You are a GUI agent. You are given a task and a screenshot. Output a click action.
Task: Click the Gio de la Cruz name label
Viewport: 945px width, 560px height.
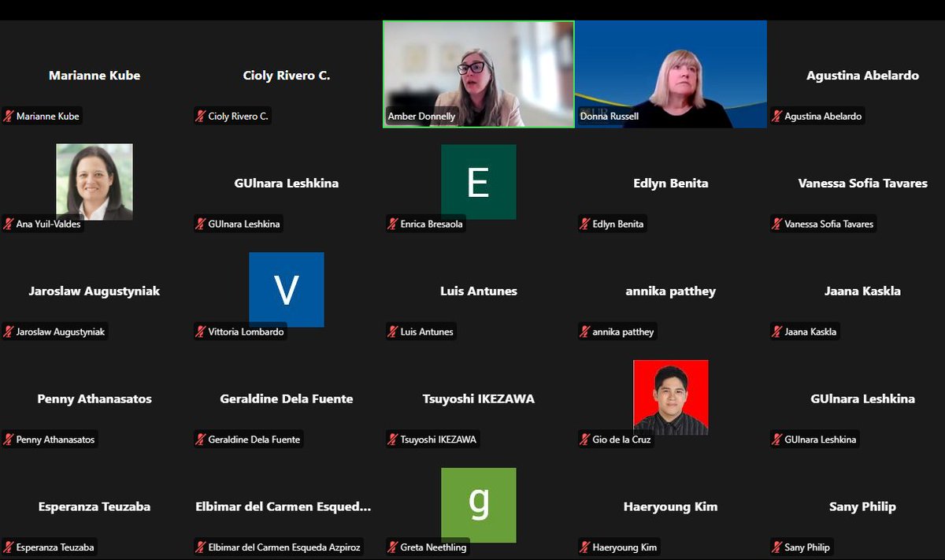[x=621, y=439]
